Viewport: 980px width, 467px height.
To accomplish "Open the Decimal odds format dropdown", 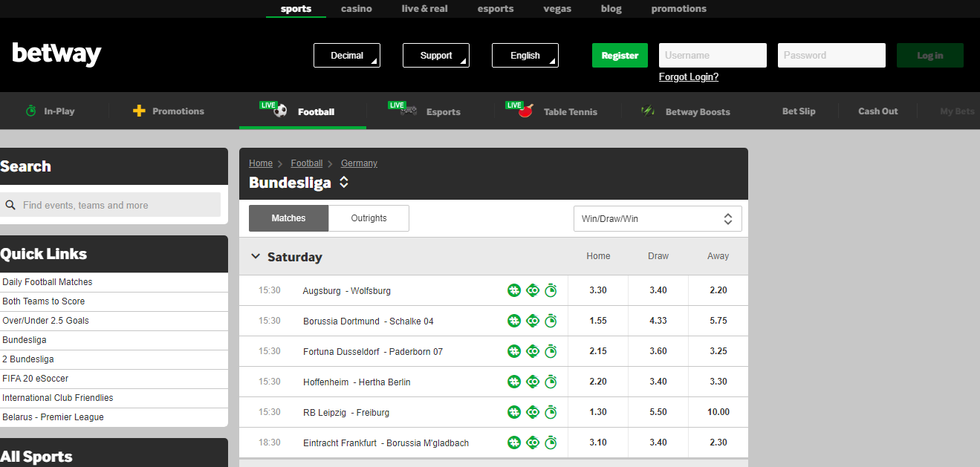I will tap(347, 56).
